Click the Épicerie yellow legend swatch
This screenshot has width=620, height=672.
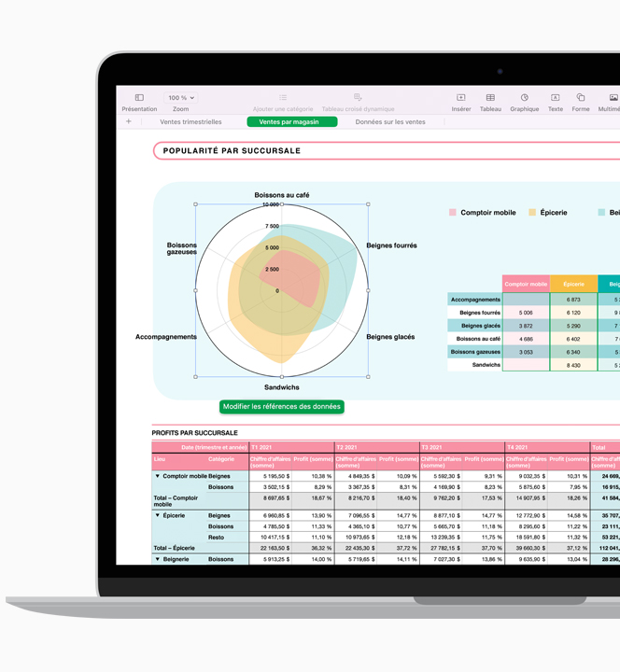(x=532, y=213)
